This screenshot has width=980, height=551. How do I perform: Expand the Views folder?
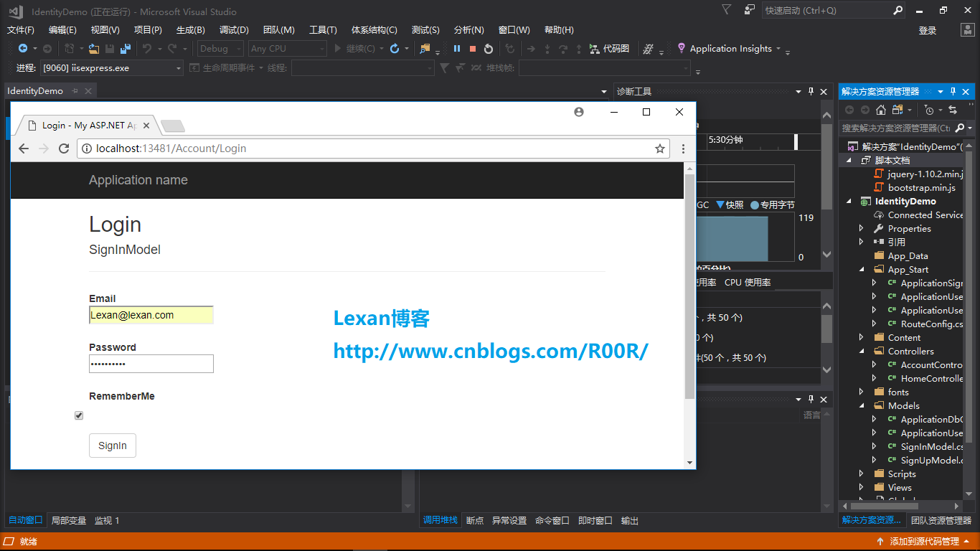click(862, 488)
